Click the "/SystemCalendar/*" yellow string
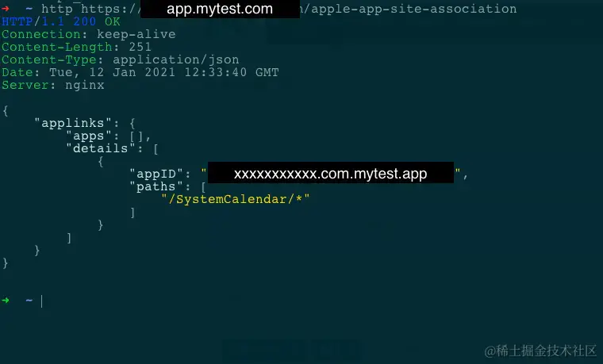 [236, 199]
